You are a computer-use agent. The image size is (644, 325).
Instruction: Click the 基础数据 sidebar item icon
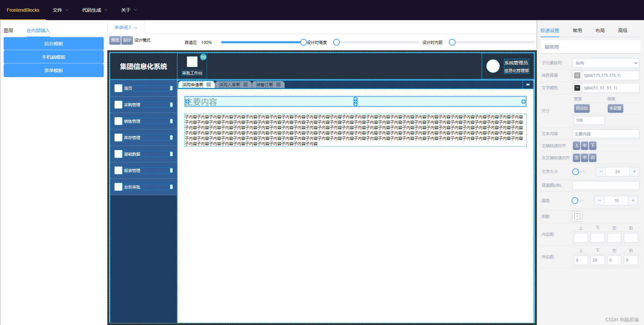coord(118,154)
